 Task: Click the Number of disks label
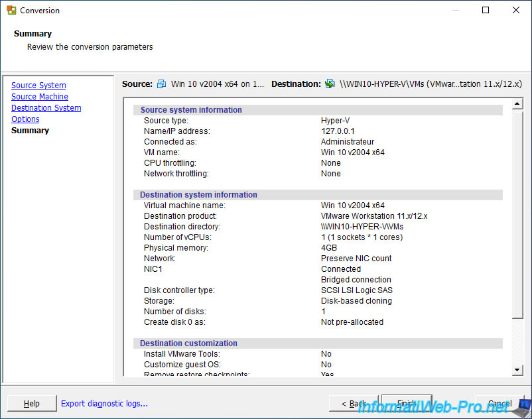point(174,312)
